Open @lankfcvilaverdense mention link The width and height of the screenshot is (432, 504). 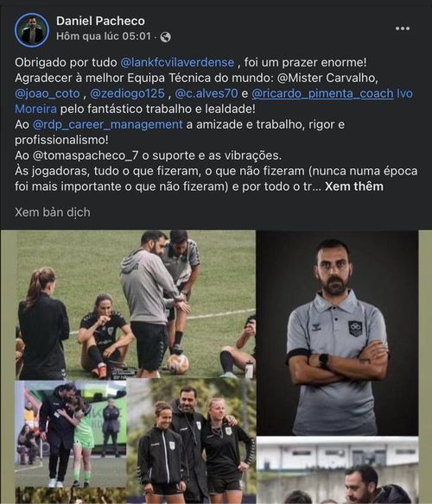(x=177, y=62)
